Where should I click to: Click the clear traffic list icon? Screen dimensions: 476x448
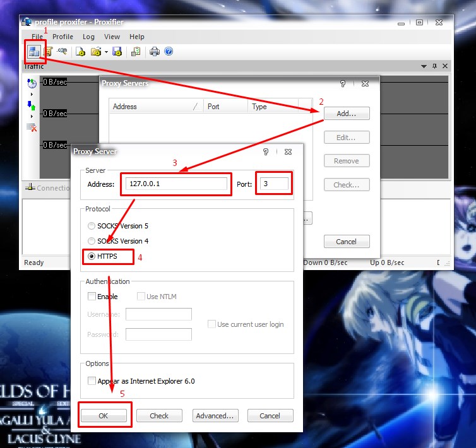click(x=32, y=127)
